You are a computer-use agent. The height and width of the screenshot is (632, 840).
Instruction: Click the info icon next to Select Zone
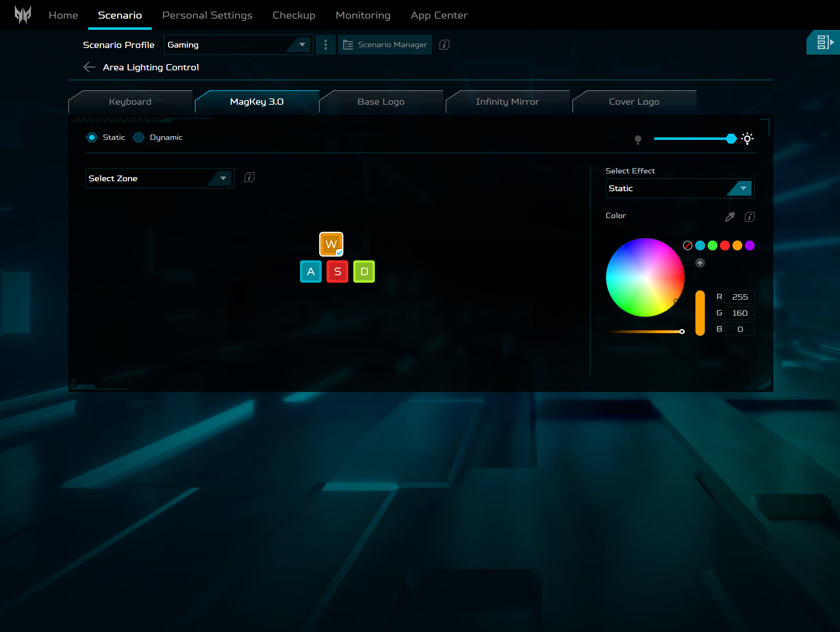250,178
